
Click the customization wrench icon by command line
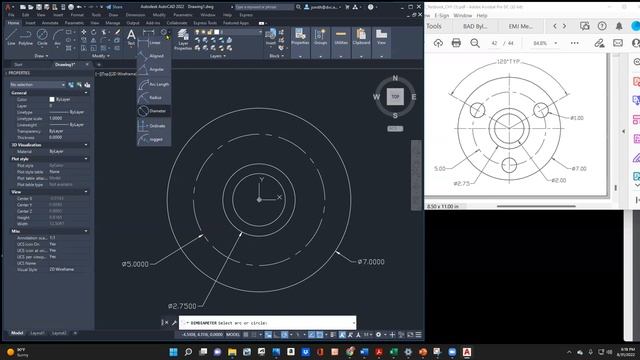[x=174, y=322]
